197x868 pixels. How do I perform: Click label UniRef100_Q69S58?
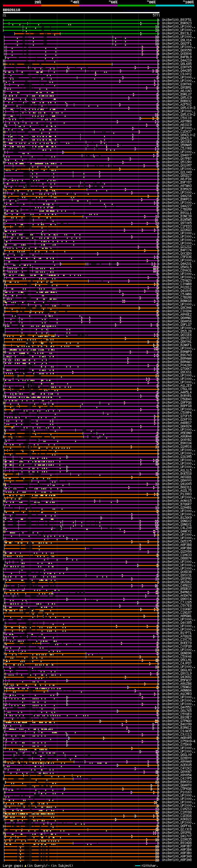(x=176, y=50)
